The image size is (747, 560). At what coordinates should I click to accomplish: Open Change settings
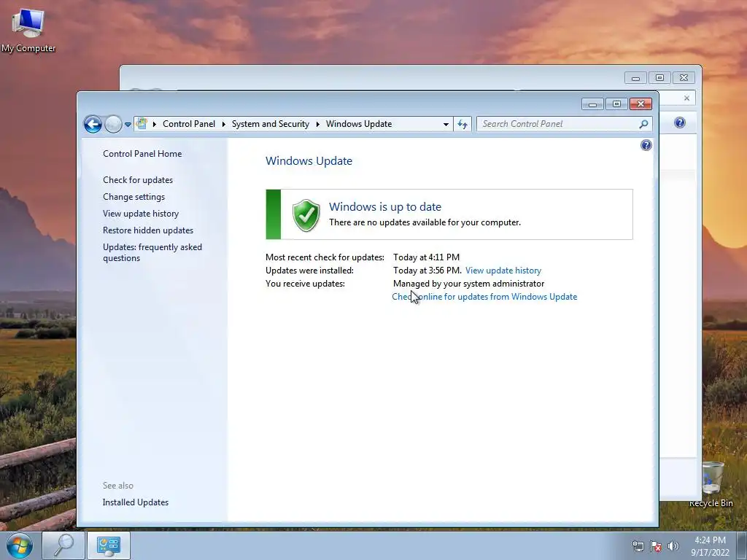click(x=134, y=197)
